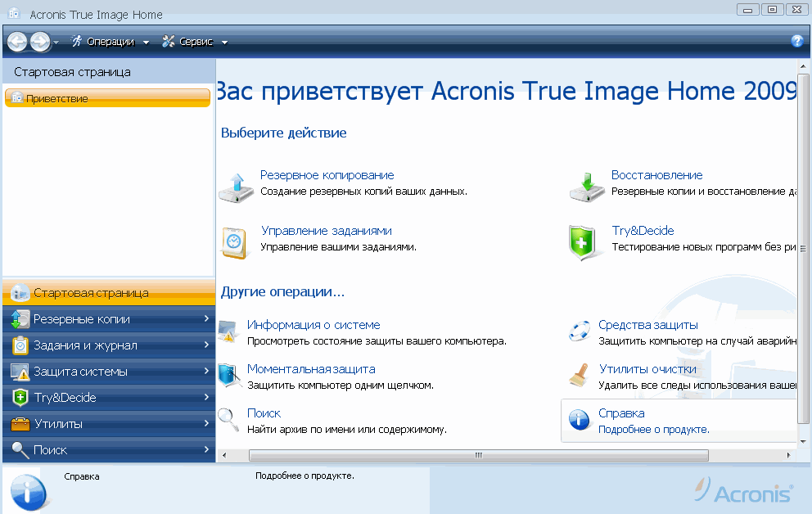Click the Поиск sidebar magnifier icon
This screenshot has height=514, width=812.
point(20,450)
